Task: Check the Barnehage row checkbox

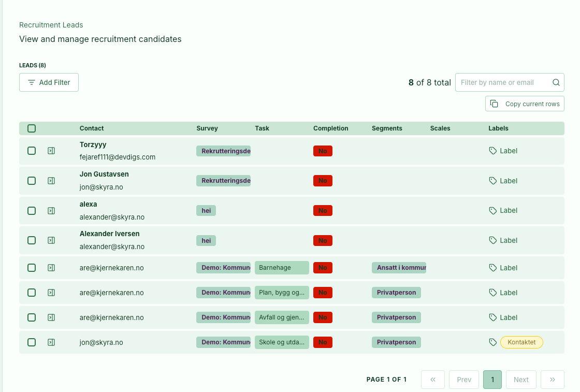Action: pyautogui.click(x=32, y=268)
